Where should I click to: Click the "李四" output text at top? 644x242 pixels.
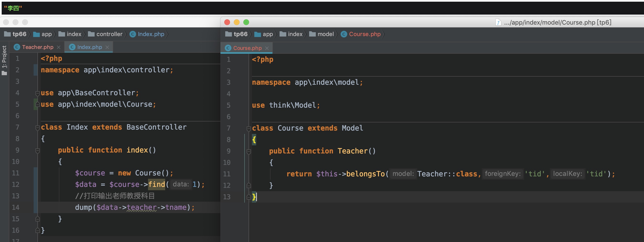(13, 8)
